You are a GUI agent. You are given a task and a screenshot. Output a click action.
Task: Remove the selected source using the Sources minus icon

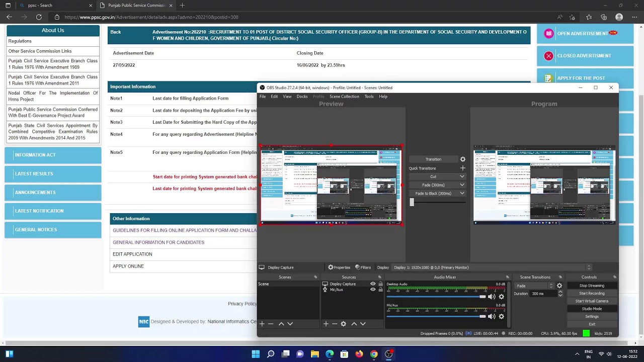[x=335, y=324]
